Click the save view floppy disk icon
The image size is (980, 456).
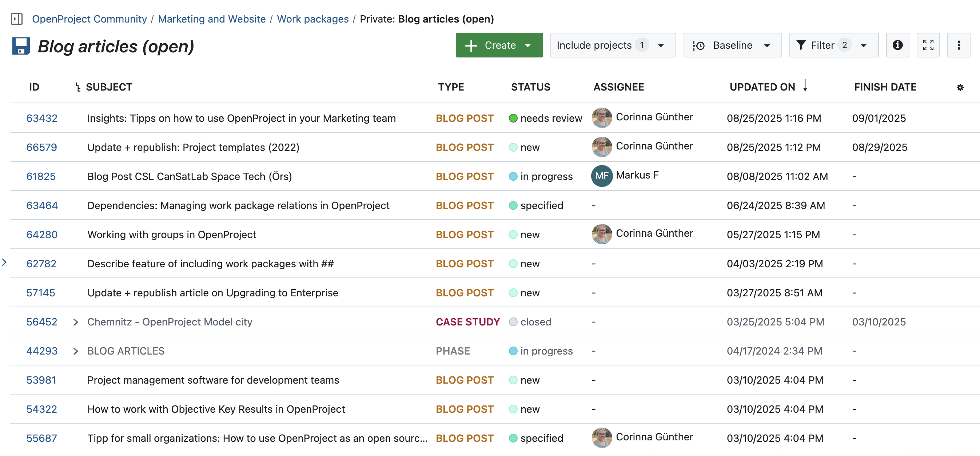point(21,46)
